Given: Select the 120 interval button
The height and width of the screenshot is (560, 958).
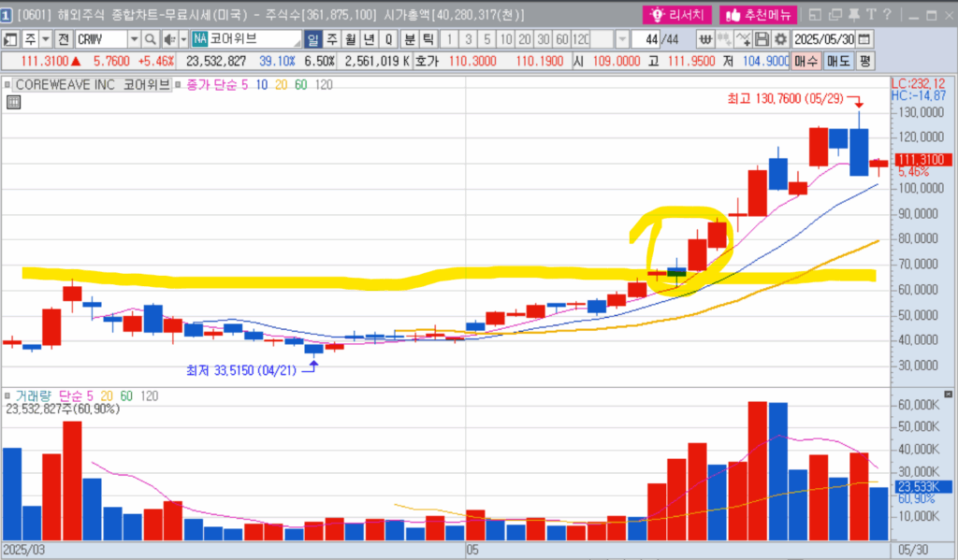Looking at the screenshot, I should [x=581, y=39].
